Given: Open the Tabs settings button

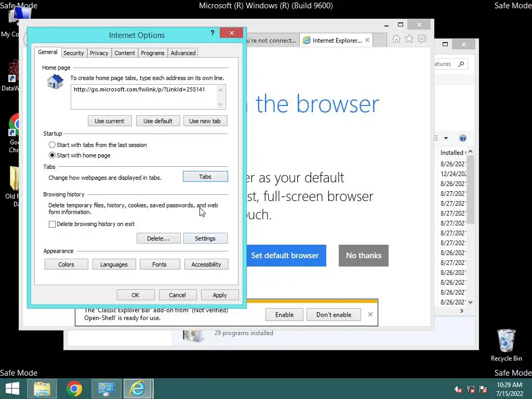Looking at the screenshot, I should point(205,177).
